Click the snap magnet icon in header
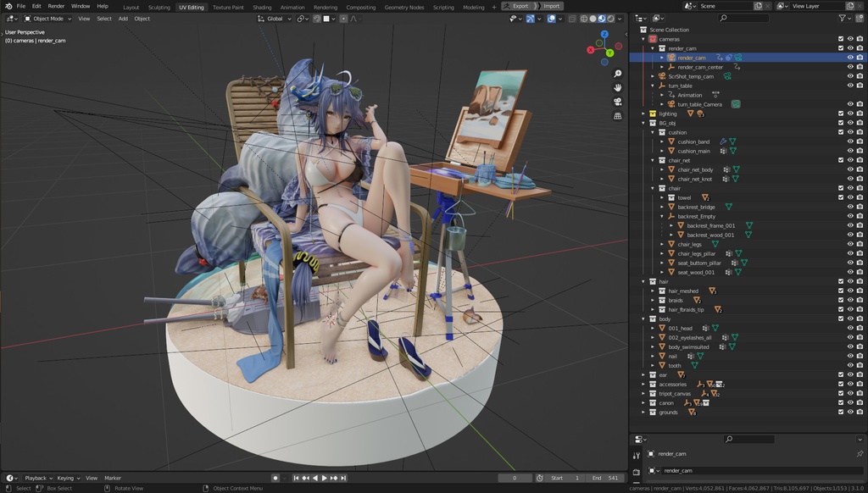The height and width of the screenshot is (493, 868). click(317, 19)
